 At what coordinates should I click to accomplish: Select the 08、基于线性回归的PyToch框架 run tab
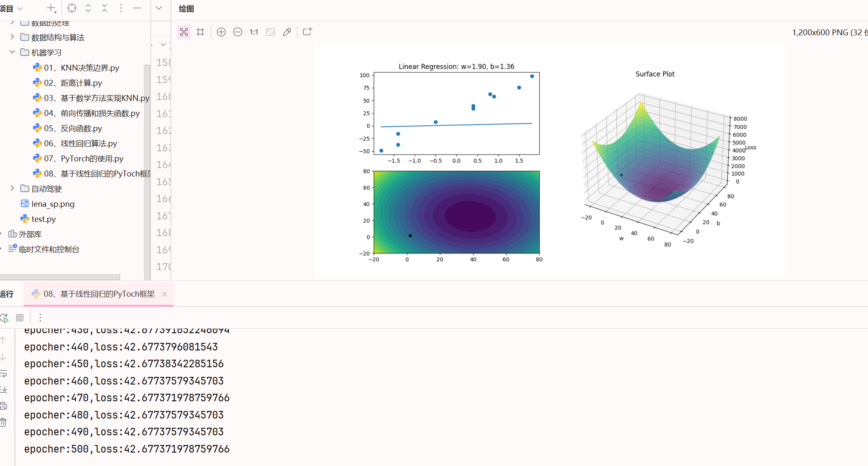pyautogui.click(x=99, y=294)
